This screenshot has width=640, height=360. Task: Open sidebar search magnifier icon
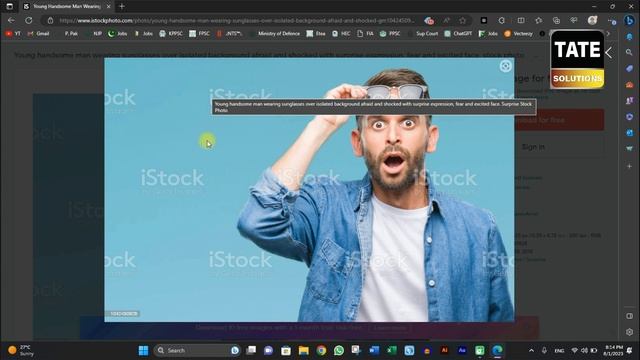(629, 52)
